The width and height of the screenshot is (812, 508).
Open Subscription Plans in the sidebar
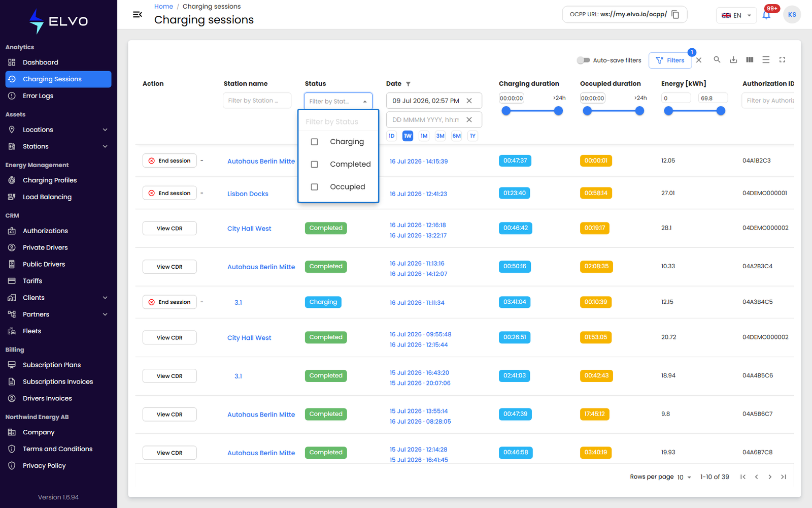[x=58, y=365]
